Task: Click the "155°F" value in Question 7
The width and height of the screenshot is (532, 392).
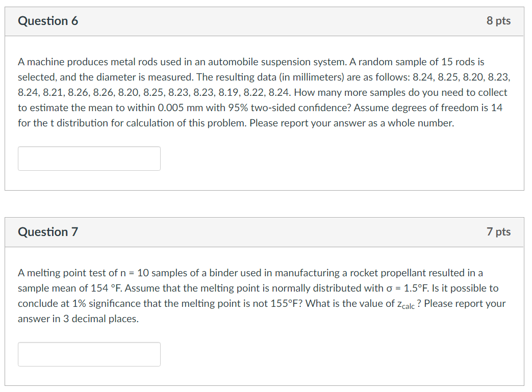Action: point(289,303)
